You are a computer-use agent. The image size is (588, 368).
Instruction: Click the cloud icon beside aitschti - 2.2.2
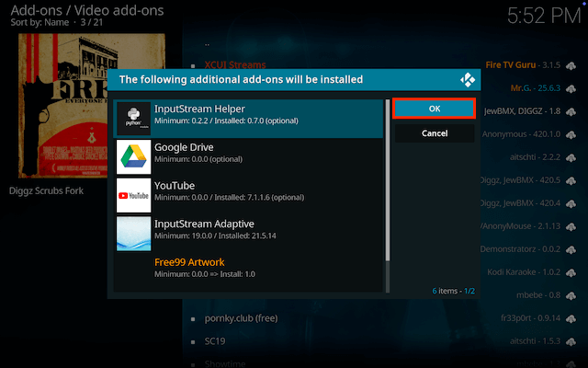tap(571, 157)
